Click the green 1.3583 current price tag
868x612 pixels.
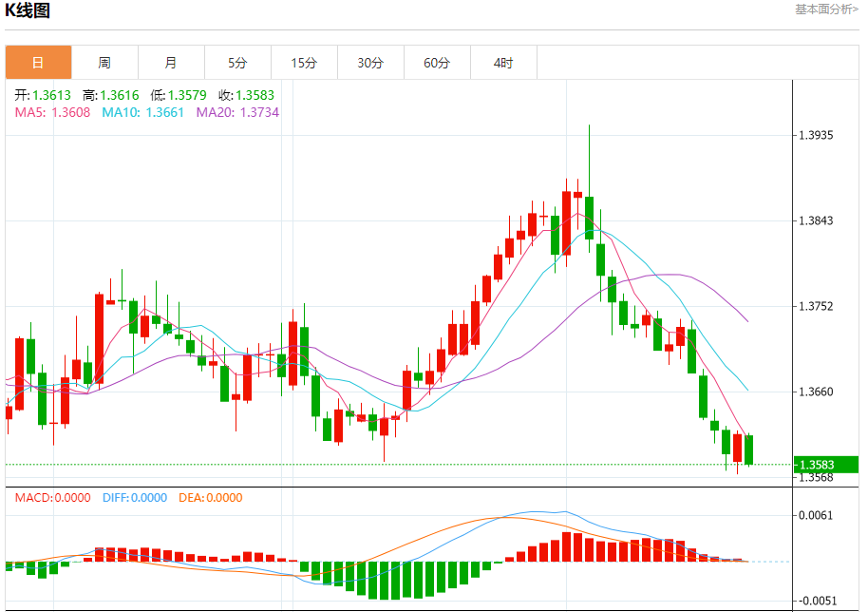click(x=826, y=465)
